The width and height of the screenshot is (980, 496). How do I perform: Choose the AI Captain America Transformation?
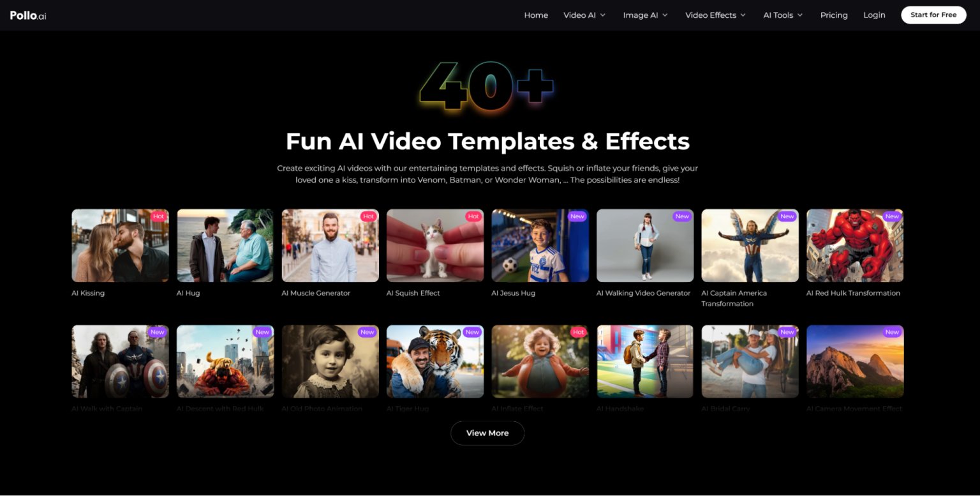coord(750,245)
